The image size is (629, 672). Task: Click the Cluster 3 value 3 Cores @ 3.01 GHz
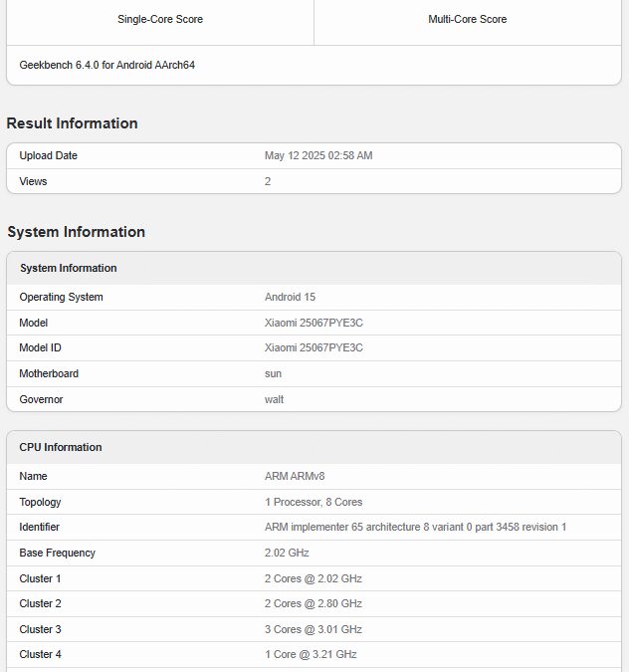pos(313,629)
